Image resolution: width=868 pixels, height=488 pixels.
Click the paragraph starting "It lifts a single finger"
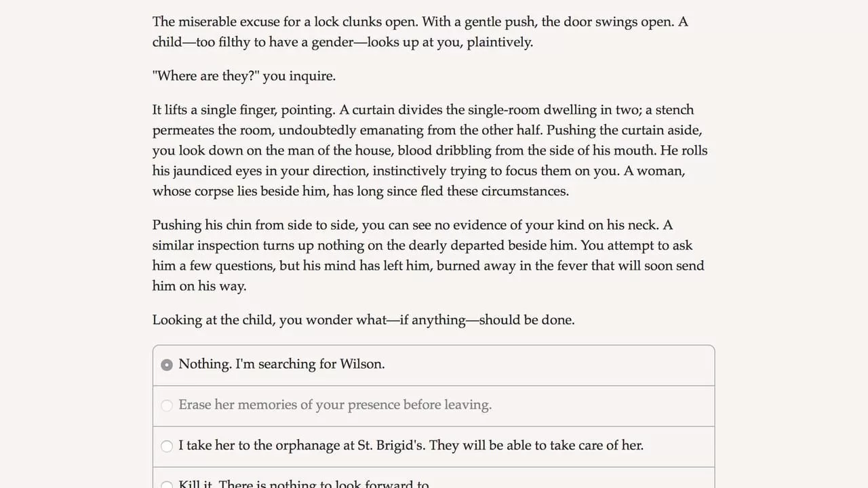[x=430, y=150]
